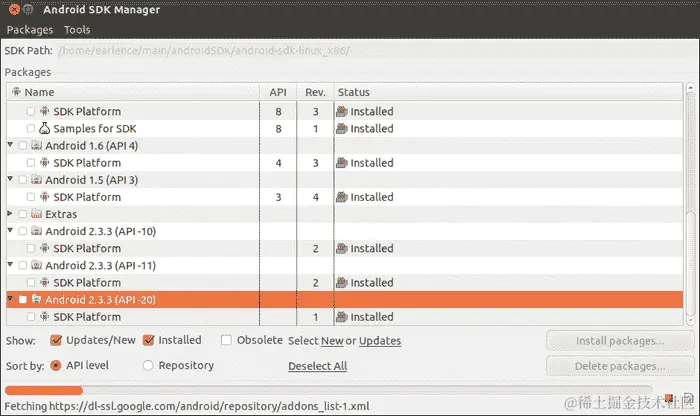Image resolution: width=700 pixels, height=416 pixels.
Task: Click the orange fetching progress bar
Action: click(x=44, y=391)
